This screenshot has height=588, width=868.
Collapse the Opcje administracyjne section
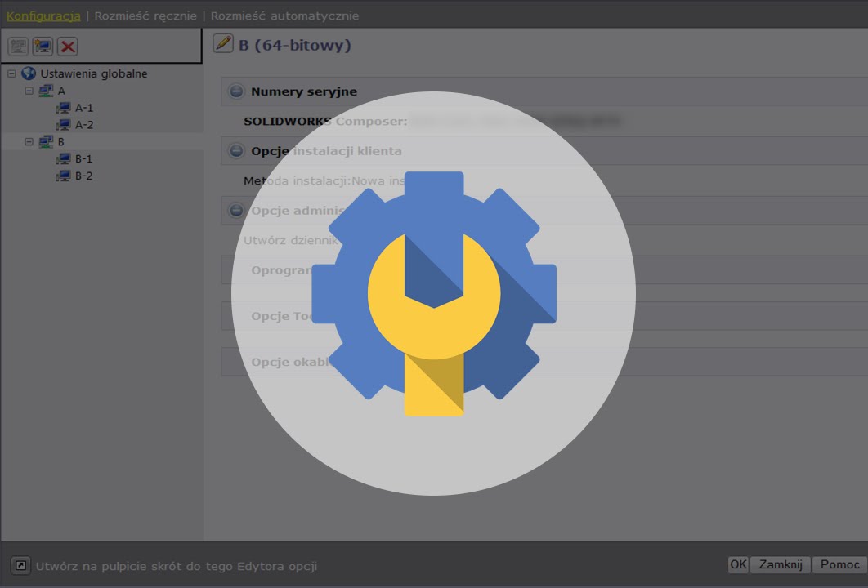pyautogui.click(x=236, y=210)
